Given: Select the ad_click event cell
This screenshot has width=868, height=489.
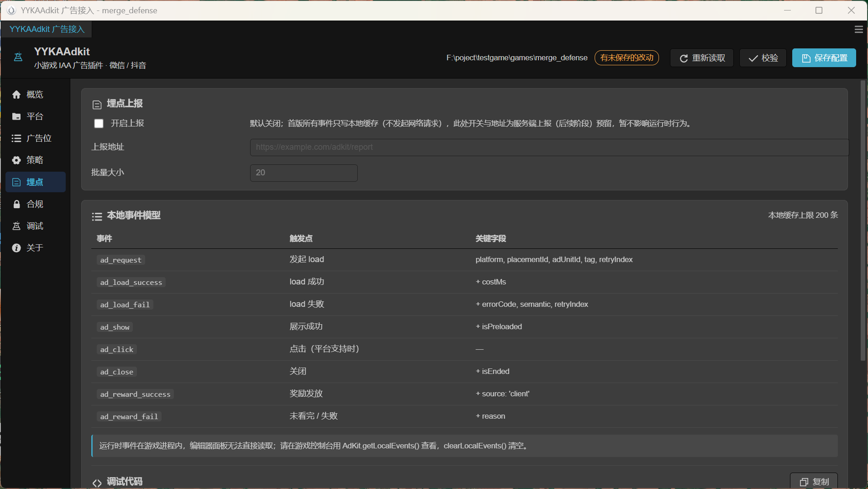Looking at the screenshot, I should click(x=117, y=349).
